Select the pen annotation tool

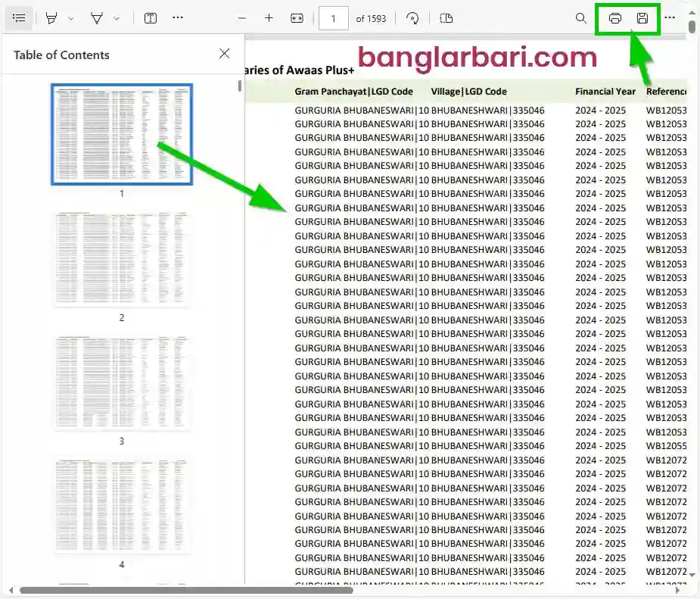[x=51, y=18]
